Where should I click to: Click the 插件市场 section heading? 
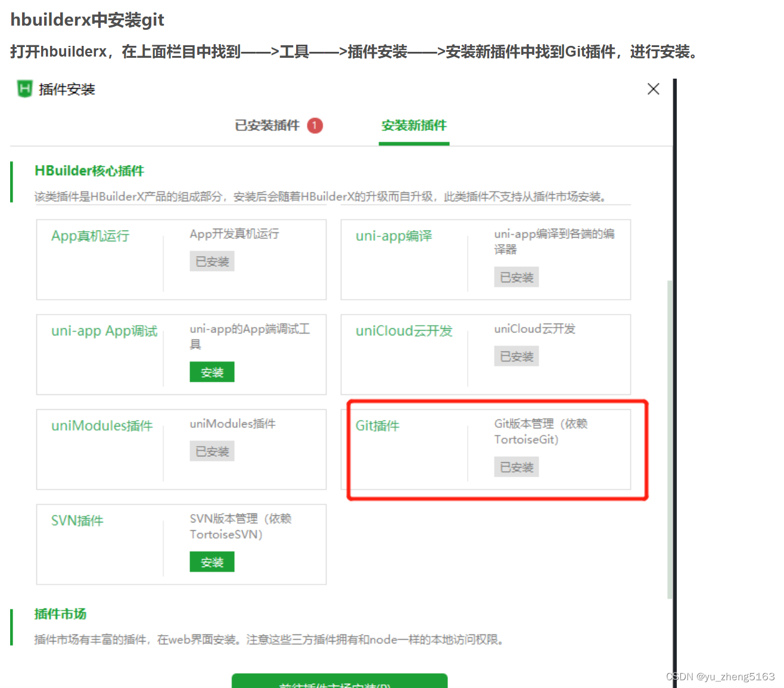[60, 614]
